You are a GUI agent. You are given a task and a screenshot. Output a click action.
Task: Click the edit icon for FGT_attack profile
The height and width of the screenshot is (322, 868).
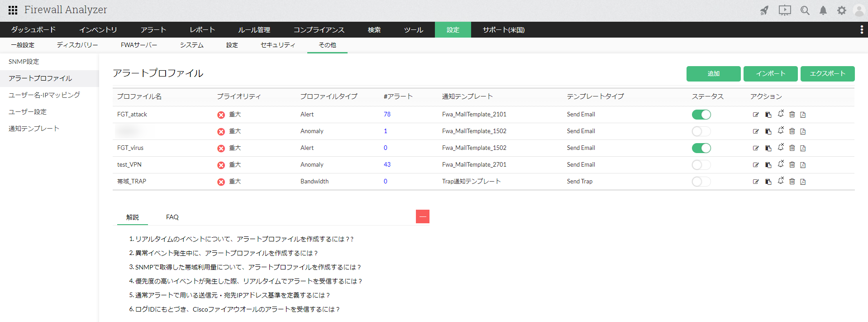pos(755,115)
